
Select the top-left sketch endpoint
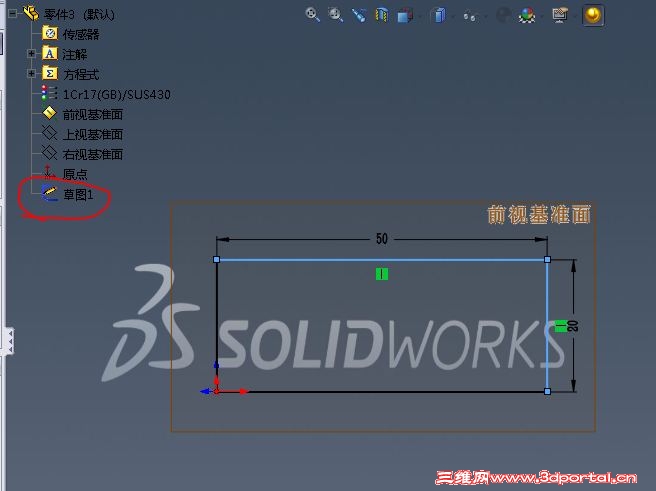216,260
